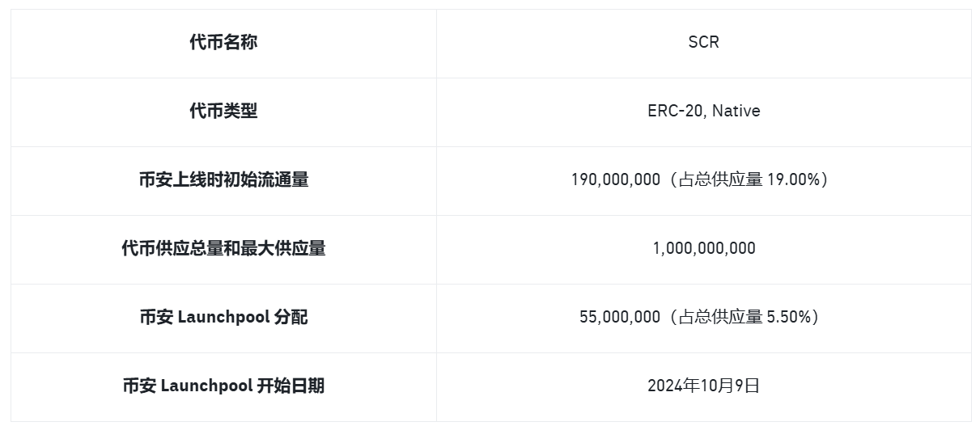The height and width of the screenshot is (426, 980).
Task: Select the SCR token name value
Action: [703, 43]
